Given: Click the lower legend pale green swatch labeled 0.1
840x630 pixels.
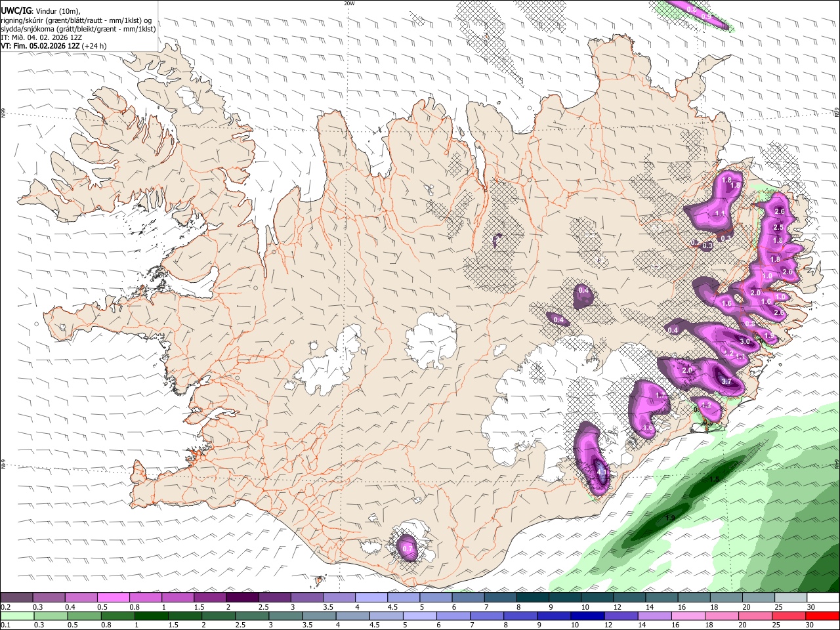Looking at the screenshot, I should coord(17,616).
